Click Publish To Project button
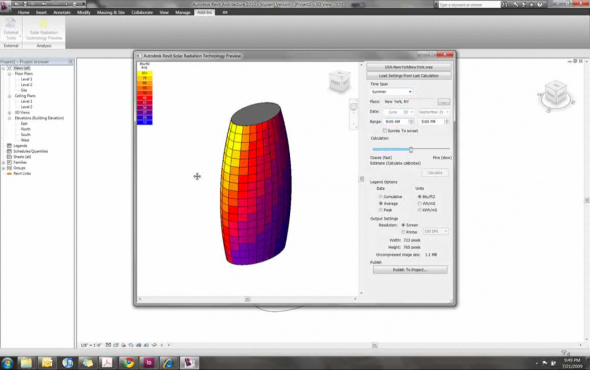590x370 pixels. point(410,270)
